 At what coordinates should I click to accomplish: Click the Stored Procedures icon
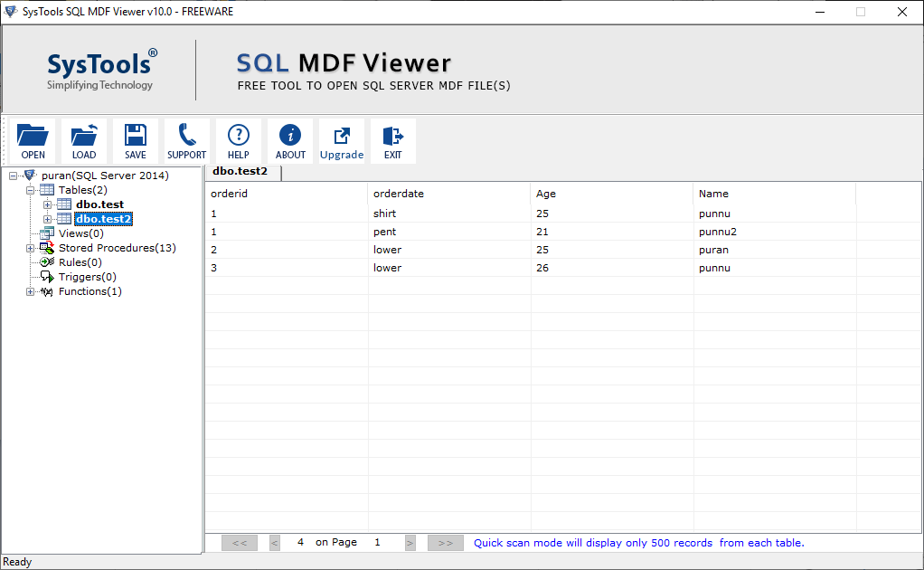47,248
